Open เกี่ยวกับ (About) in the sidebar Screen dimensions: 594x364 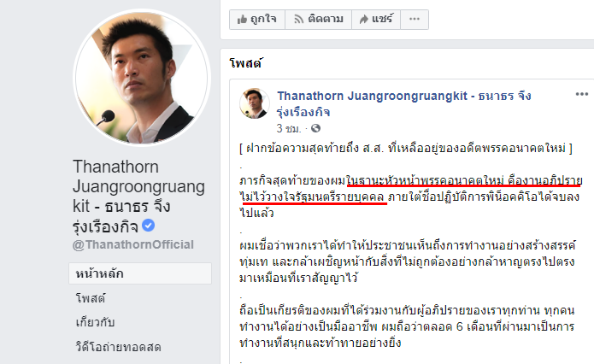pyautogui.click(x=95, y=322)
